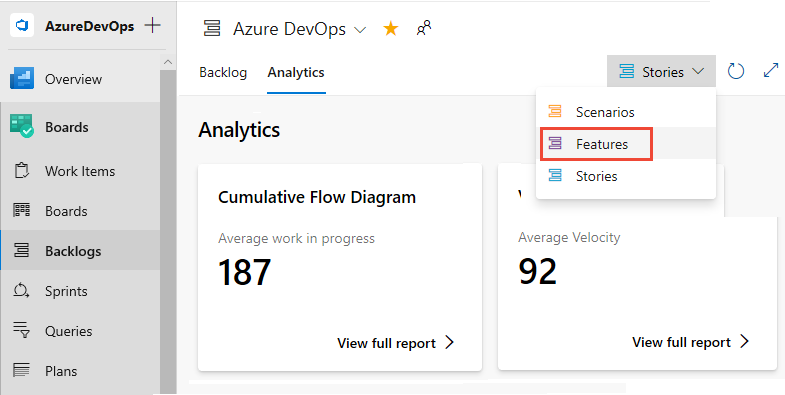Click the sidebar scrollbar up arrow

(168, 62)
